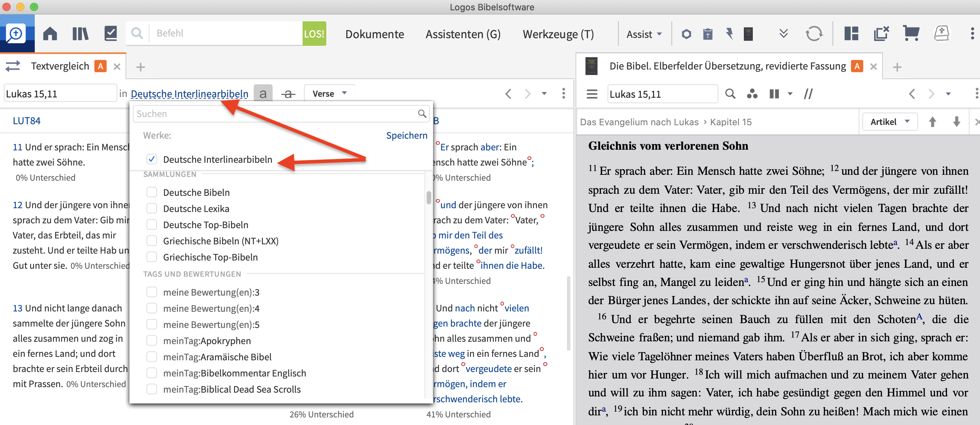This screenshot has height=425, width=980.
Task: Open the Library books icon
Action: click(80, 34)
